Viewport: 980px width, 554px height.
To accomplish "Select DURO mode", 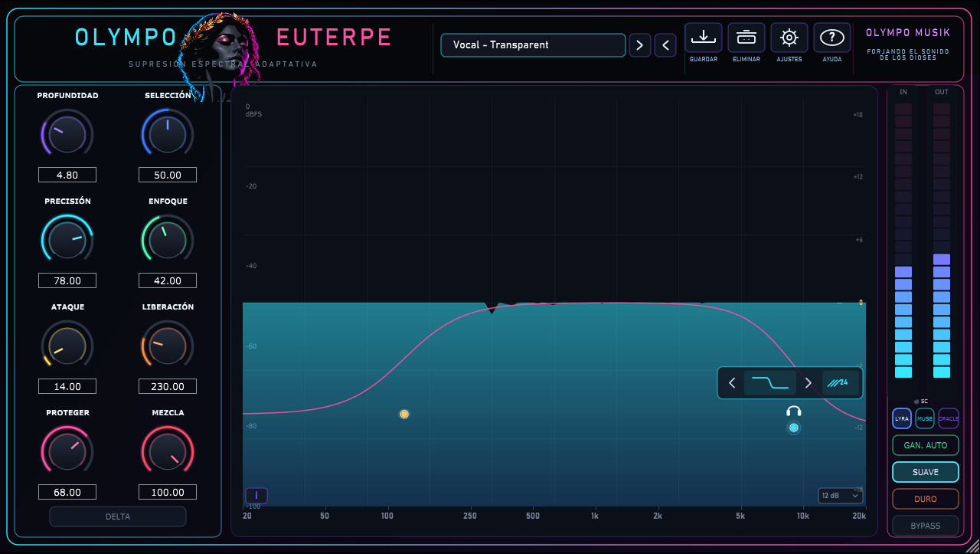I will click(x=926, y=499).
